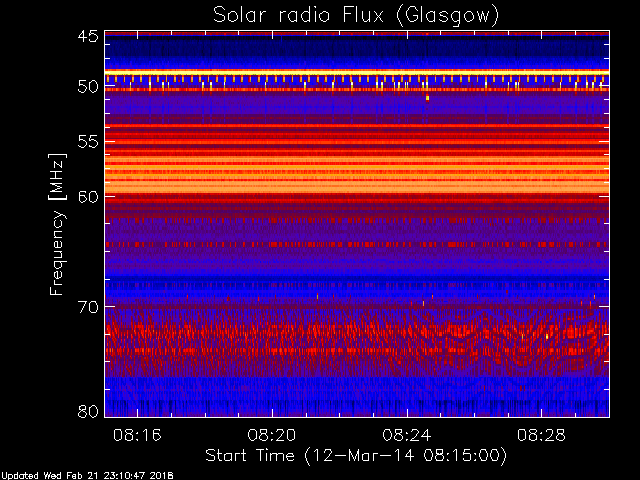The height and width of the screenshot is (480, 640).
Task: Select the 55 MHz frequency tick label
Action: coord(87,142)
